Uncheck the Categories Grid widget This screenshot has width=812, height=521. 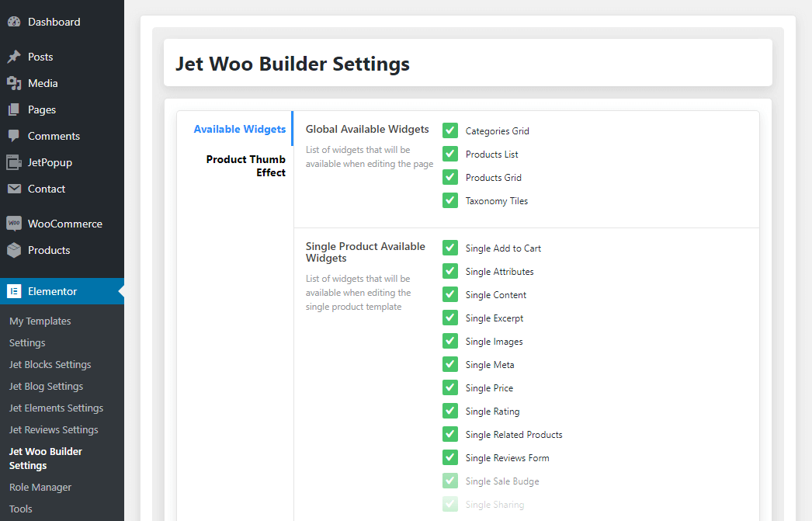click(450, 130)
